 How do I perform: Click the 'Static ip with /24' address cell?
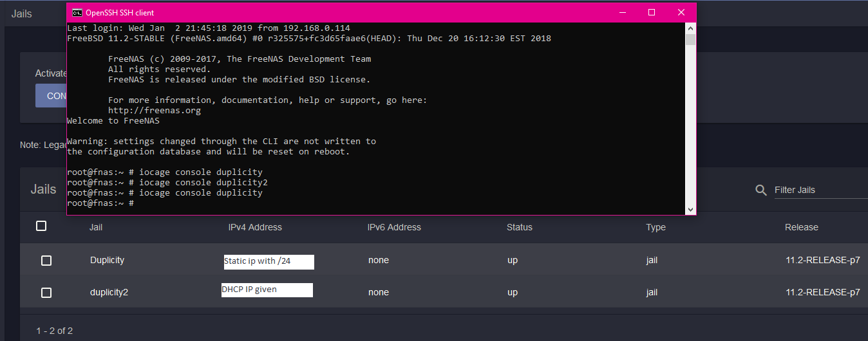click(x=269, y=262)
